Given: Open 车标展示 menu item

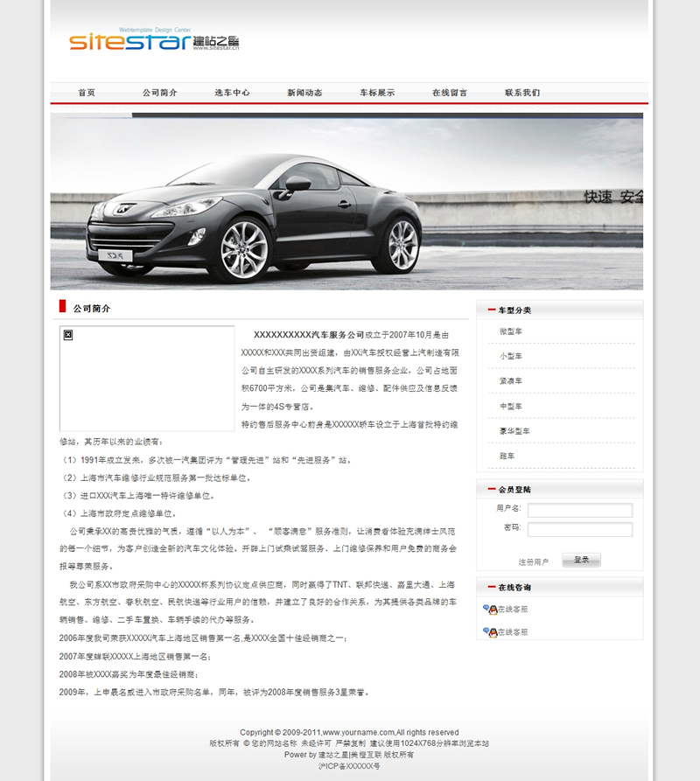Looking at the screenshot, I should click(377, 93).
